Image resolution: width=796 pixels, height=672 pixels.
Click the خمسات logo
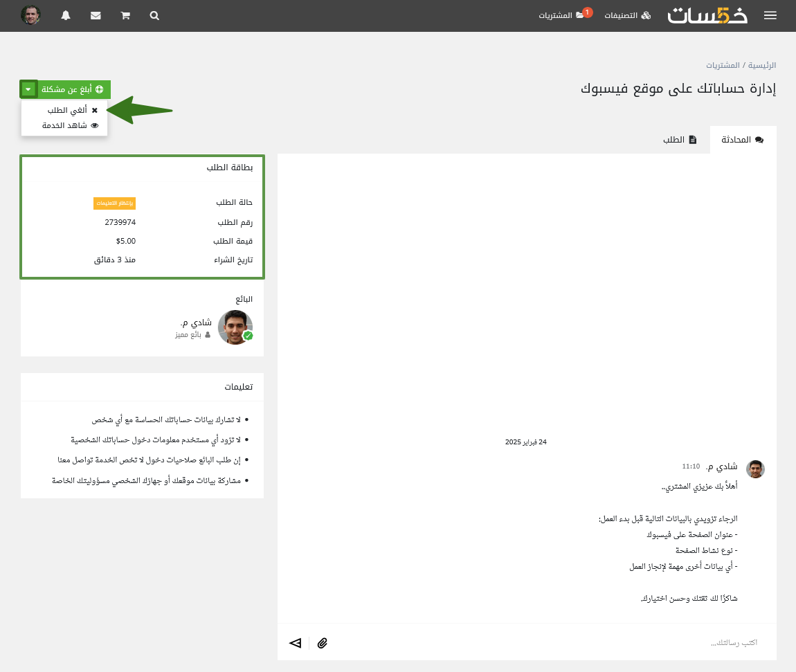(x=707, y=15)
